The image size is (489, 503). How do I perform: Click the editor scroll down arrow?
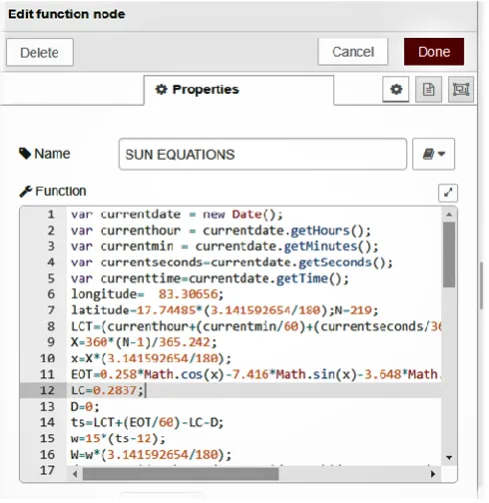(x=449, y=458)
